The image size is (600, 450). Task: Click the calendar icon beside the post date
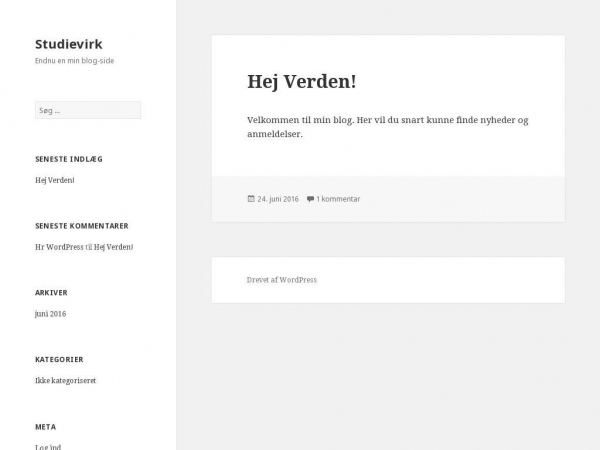pyautogui.click(x=251, y=199)
